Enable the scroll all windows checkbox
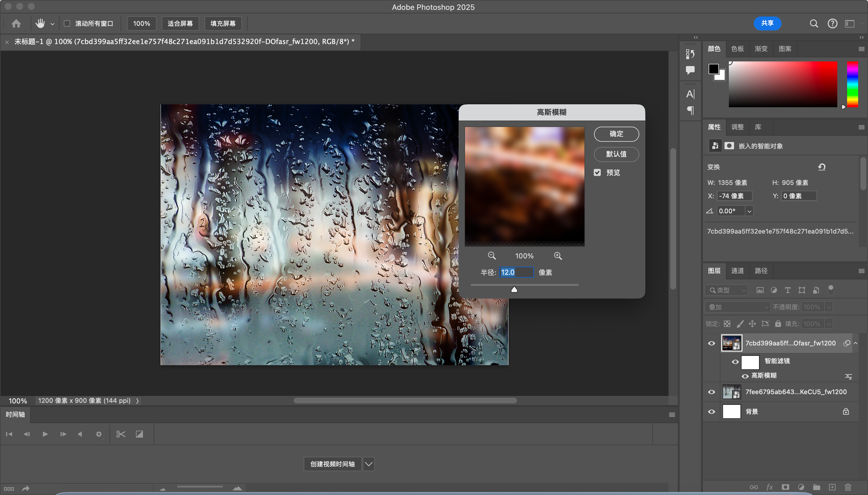 click(x=67, y=23)
